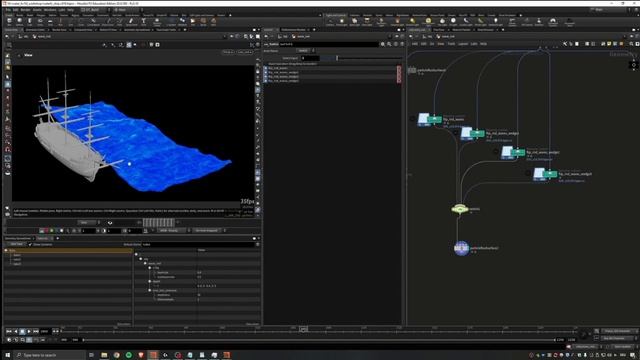Add a Point Light from the shelf

(x=342, y=22)
